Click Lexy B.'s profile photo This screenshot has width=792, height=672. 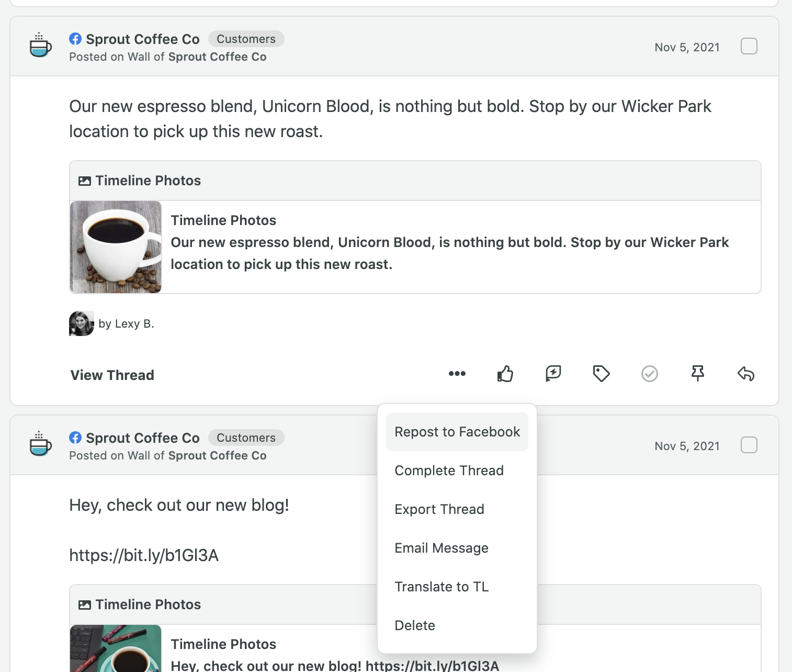point(82,323)
